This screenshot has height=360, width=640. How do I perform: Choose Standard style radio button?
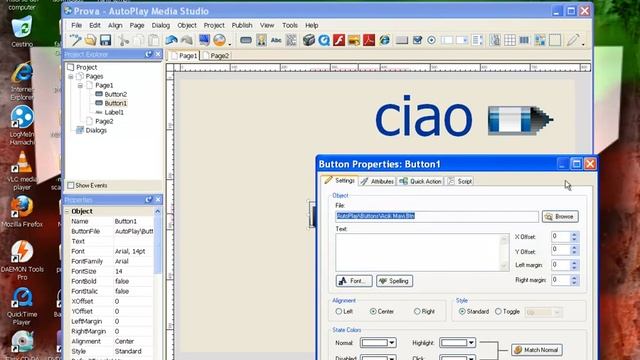(462, 311)
